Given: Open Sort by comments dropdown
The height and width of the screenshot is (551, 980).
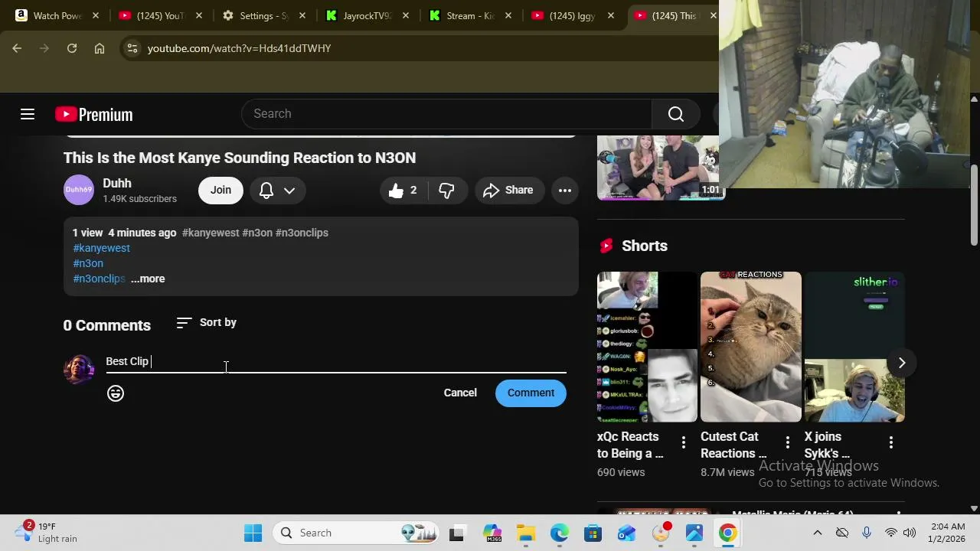Looking at the screenshot, I should (206, 322).
